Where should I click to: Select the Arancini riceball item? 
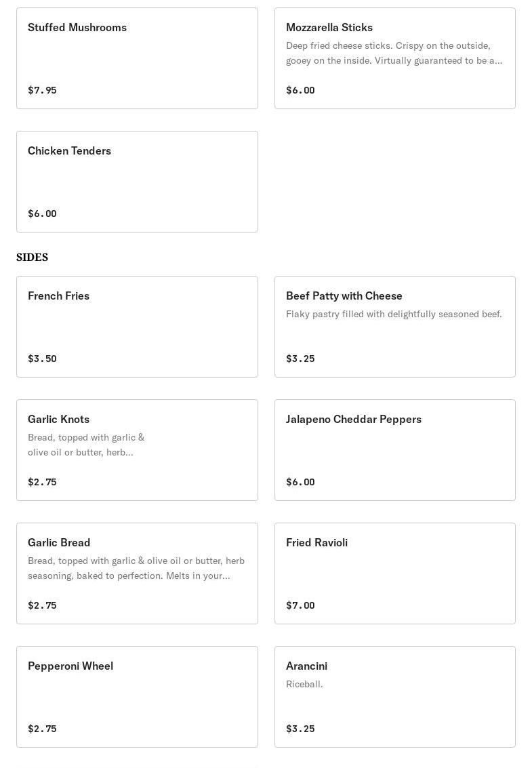(x=395, y=697)
